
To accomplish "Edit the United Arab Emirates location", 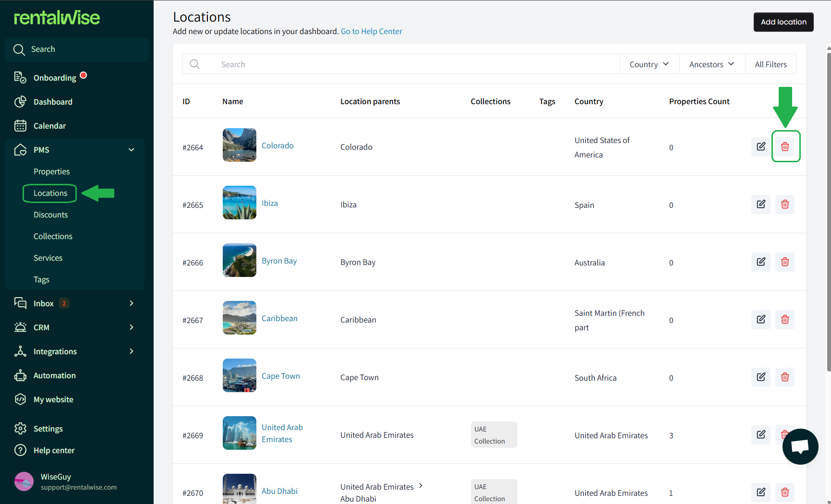I will [760, 435].
